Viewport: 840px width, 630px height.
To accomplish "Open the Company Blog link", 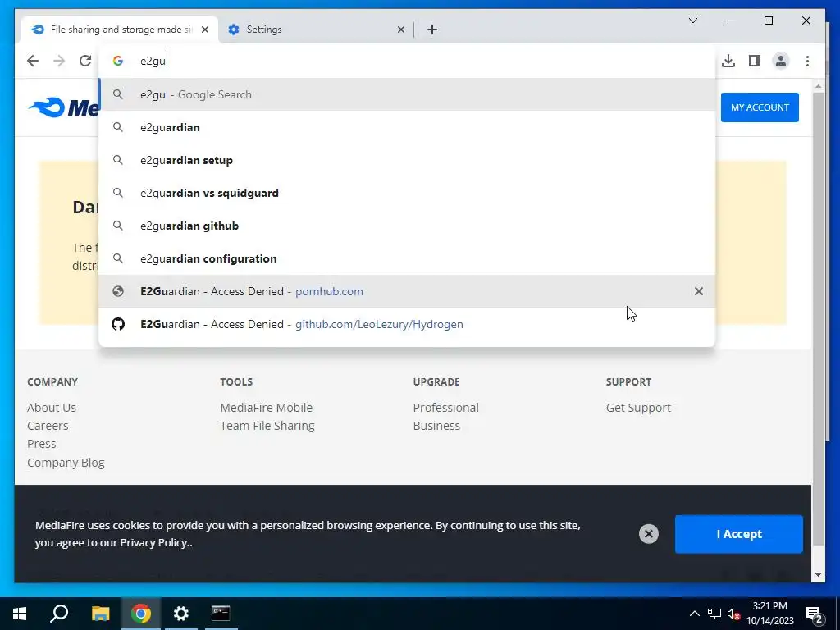I will click(x=66, y=463).
